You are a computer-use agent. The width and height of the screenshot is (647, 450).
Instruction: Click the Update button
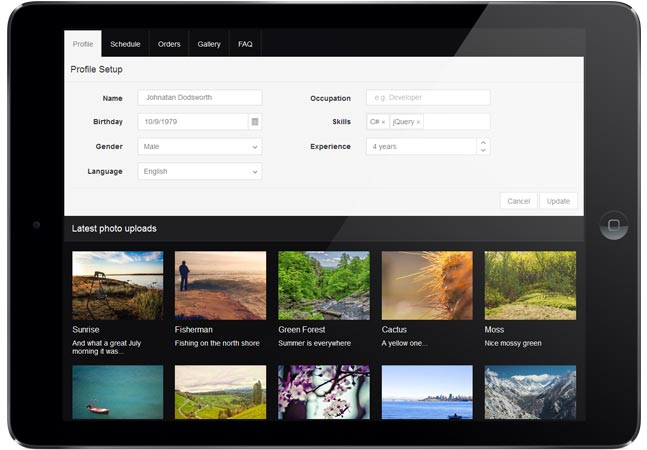(558, 201)
